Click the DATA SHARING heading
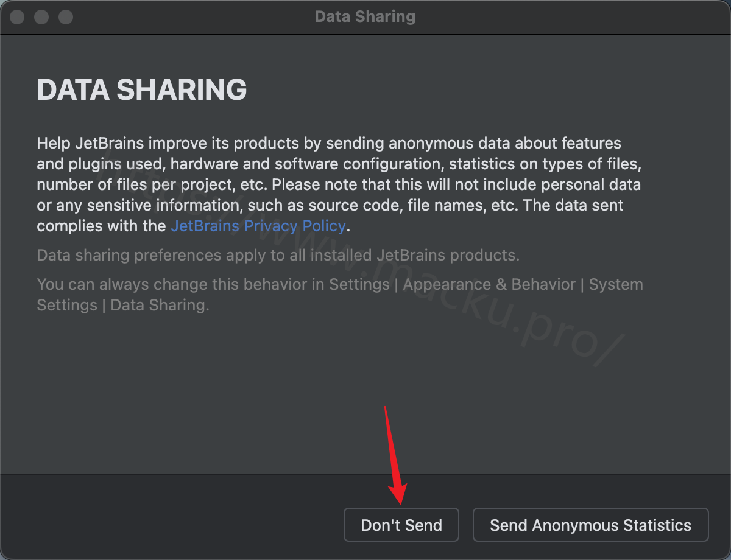The image size is (731, 560). (x=142, y=89)
